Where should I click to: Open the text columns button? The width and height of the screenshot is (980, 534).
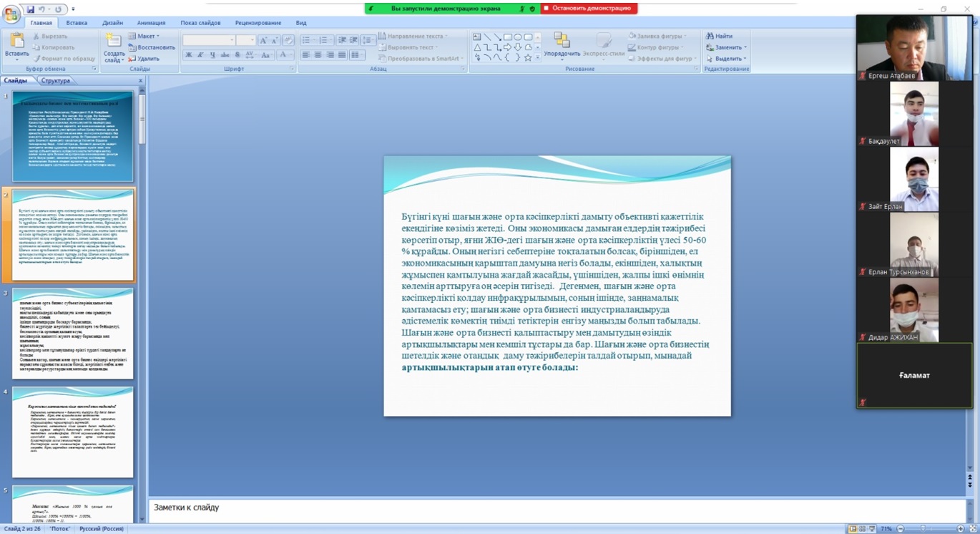[356, 55]
